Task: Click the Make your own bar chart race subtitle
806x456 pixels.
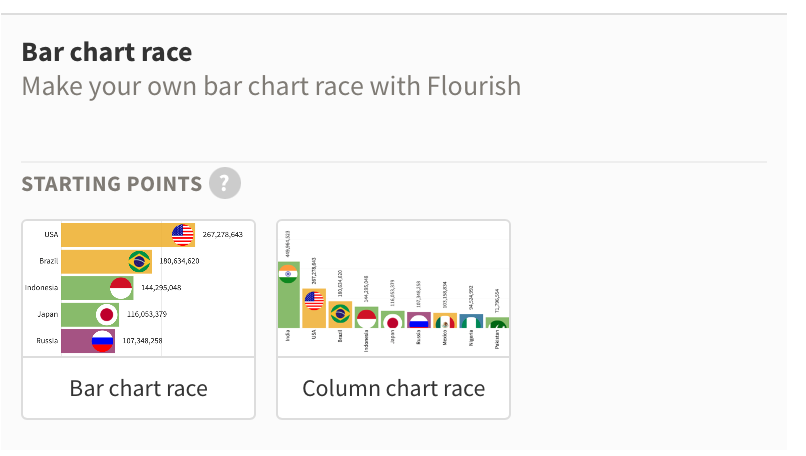Action: tap(271, 86)
